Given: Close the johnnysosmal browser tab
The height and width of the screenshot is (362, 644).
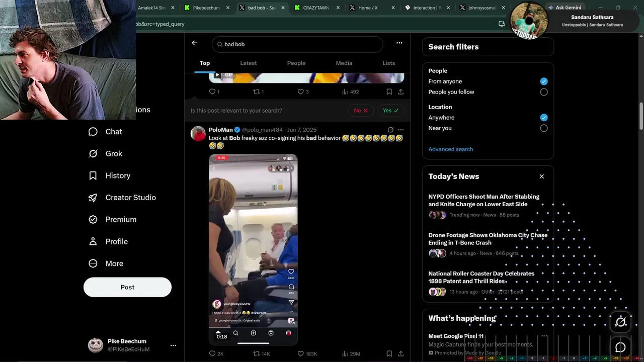Looking at the screenshot, I should point(503,8).
